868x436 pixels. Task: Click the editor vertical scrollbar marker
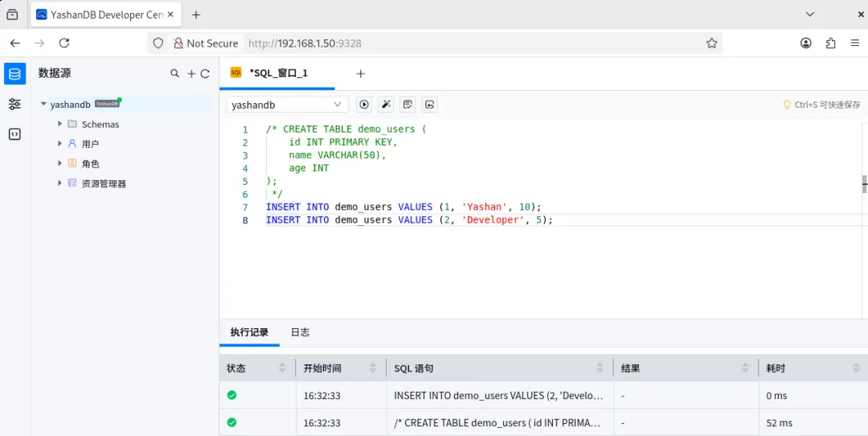tap(865, 183)
